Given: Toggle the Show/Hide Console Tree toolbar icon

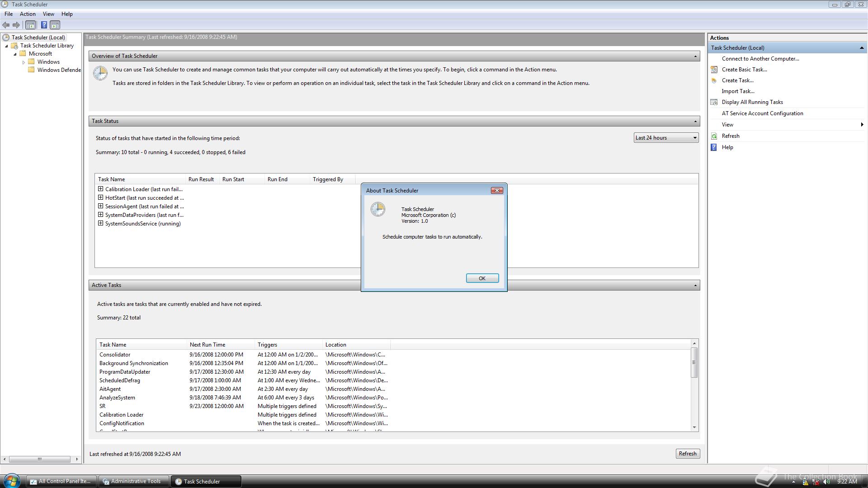Looking at the screenshot, I should [30, 25].
